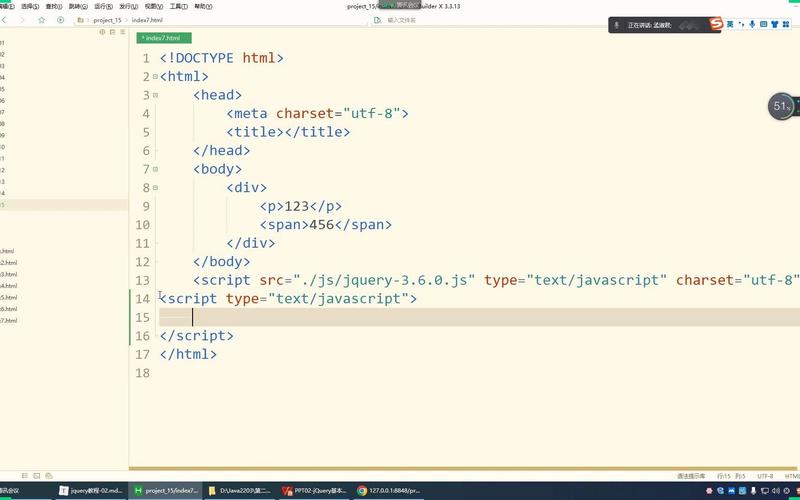
Task: Place cursor on empty line 15
Action: point(480,317)
